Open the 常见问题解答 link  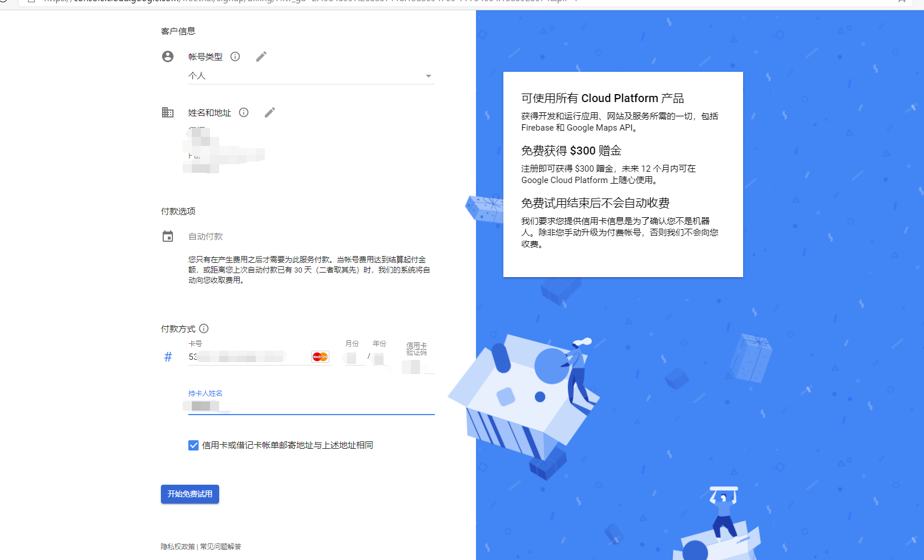point(220,546)
